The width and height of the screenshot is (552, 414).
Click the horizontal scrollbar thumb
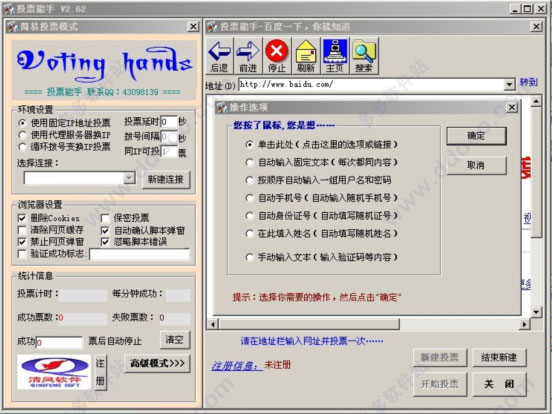(309, 324)
